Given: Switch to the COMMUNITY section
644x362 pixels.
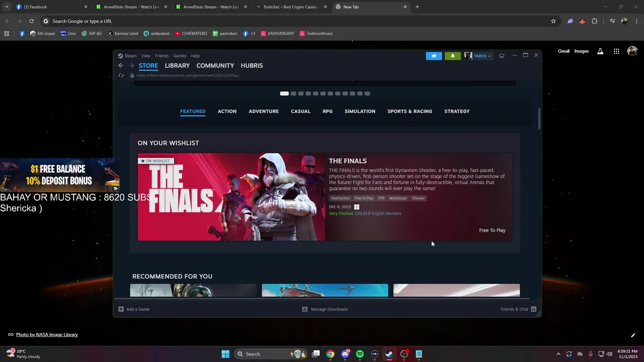Looking at the screenshot, I should pos(215,66).
